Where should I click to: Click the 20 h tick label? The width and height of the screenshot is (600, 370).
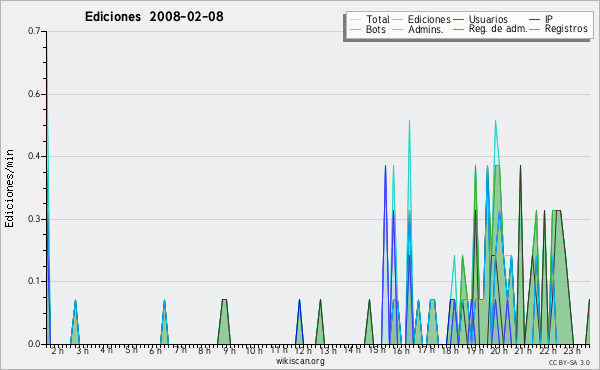pyautogui.click(x=499, y=350)
